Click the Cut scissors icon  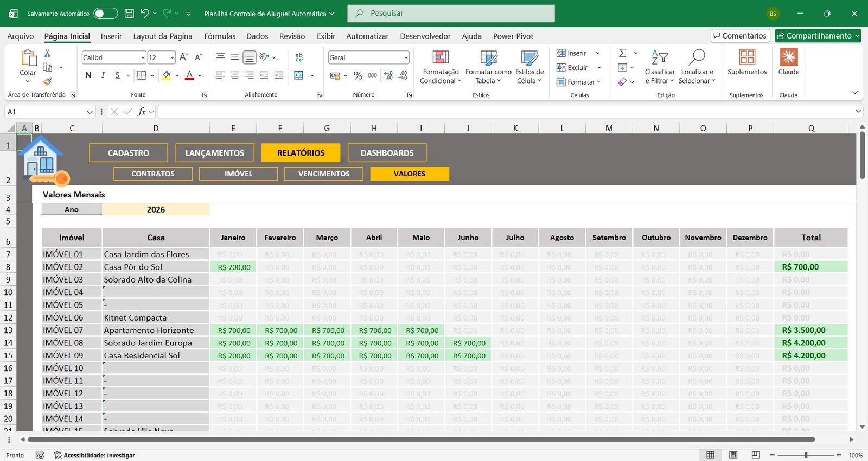(47, 53)
